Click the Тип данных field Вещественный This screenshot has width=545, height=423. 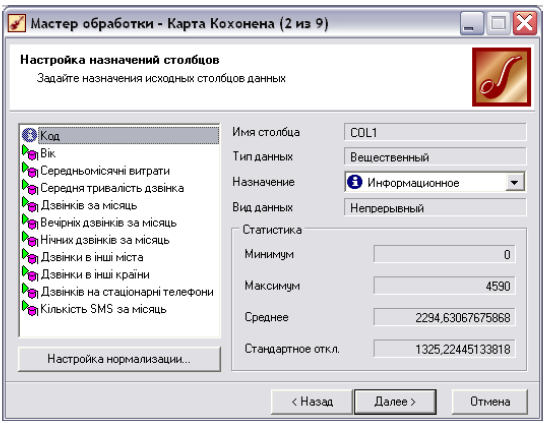click(x=435, y=157)
